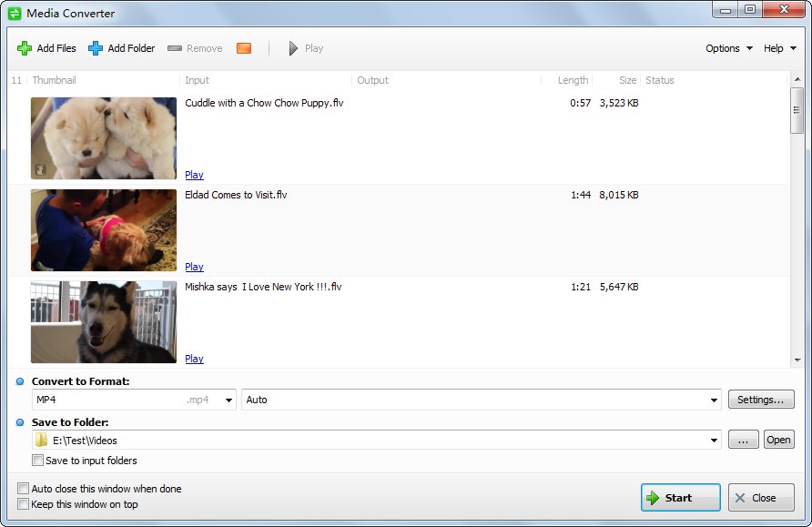The image size is (812, 527).
Task: Click the Media Converter title bar icon
Action: (14, 13)
